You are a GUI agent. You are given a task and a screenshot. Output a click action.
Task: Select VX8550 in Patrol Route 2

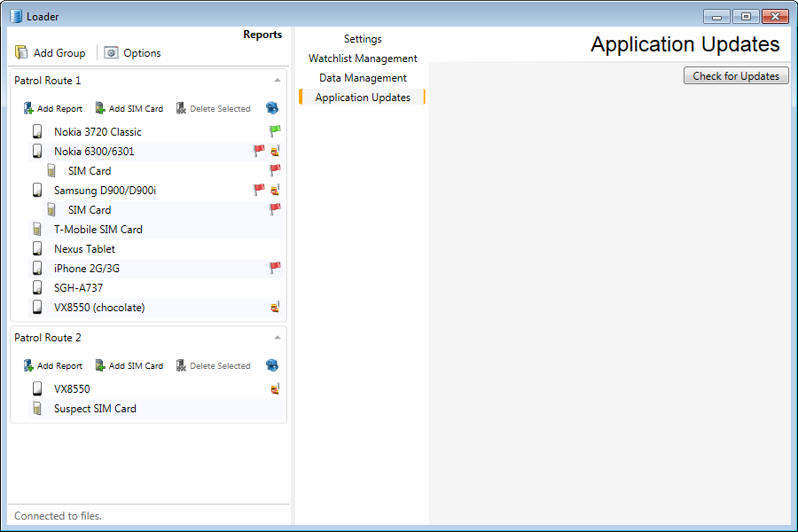[155, 389]
